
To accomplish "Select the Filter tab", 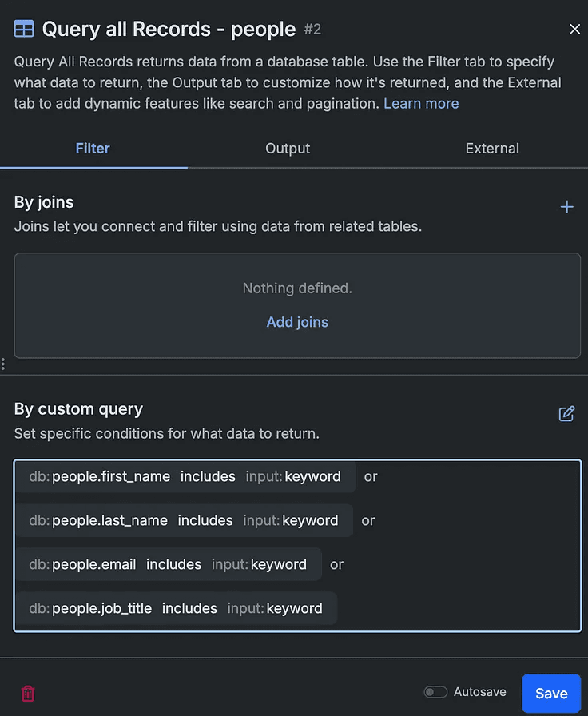I will [93, 149].
